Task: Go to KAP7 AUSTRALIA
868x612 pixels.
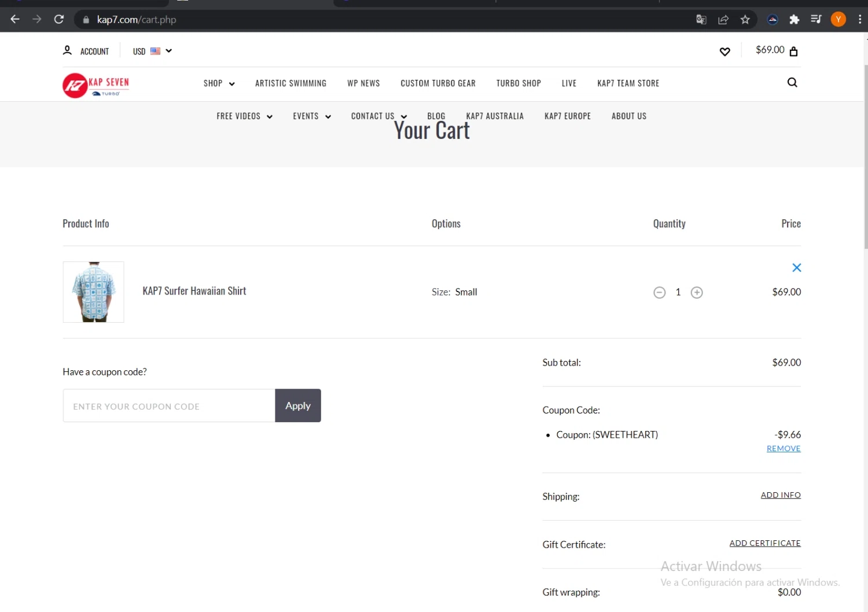Action: [x=495, y=116]
